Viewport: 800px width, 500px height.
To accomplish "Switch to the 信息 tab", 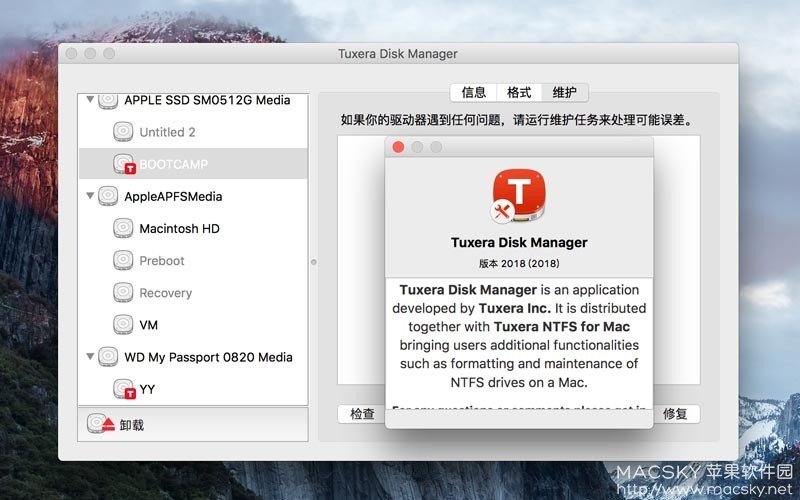I will point(473,92).
